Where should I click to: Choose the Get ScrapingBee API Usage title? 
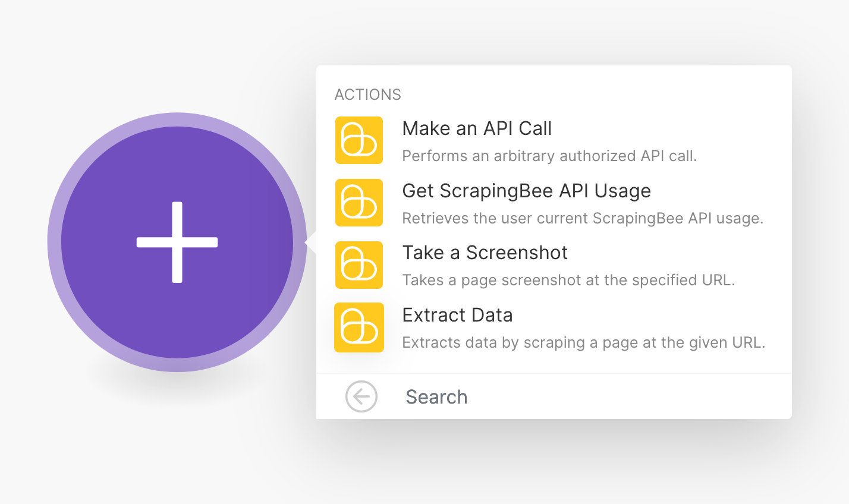point(526,191)
